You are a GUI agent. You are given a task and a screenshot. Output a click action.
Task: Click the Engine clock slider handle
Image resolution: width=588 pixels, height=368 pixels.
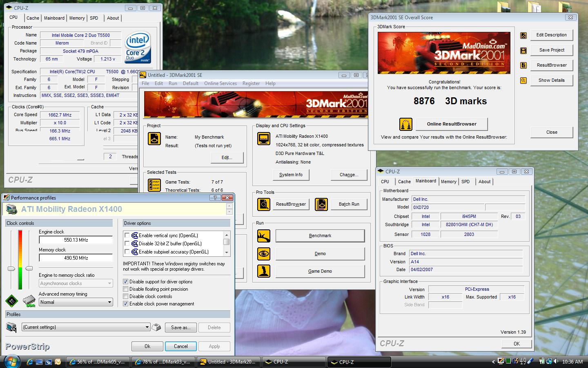click(11, 269)
